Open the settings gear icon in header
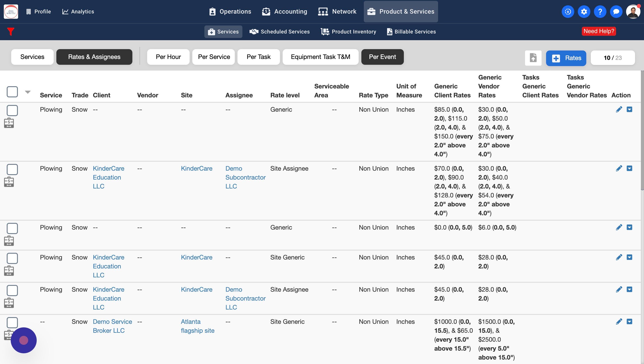644x364 pixels. 584,11
